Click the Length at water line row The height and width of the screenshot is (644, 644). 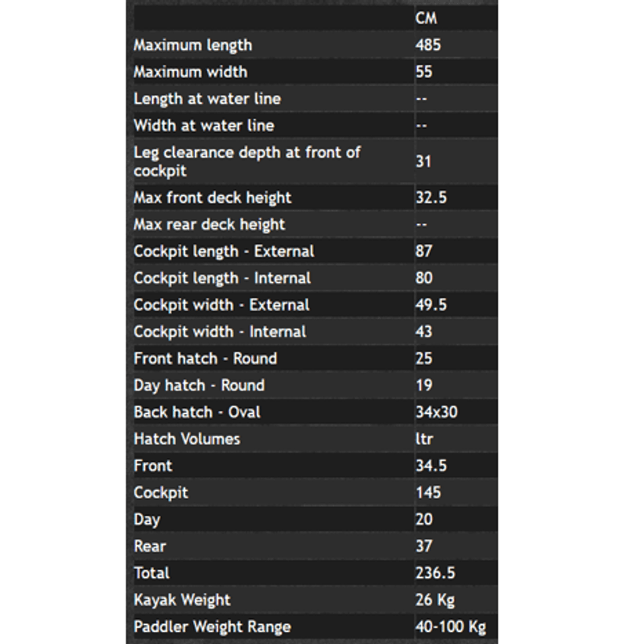pyautogui.click(x=316, y=98)
